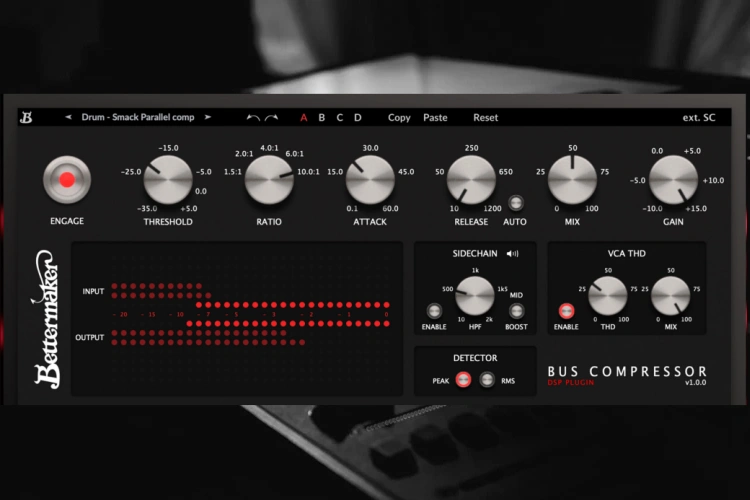This screenshot has width=750, height=500.
Task: Click the BUS COMPRESSOR title text
Action: pyautogui.click(x=627, y=371)
